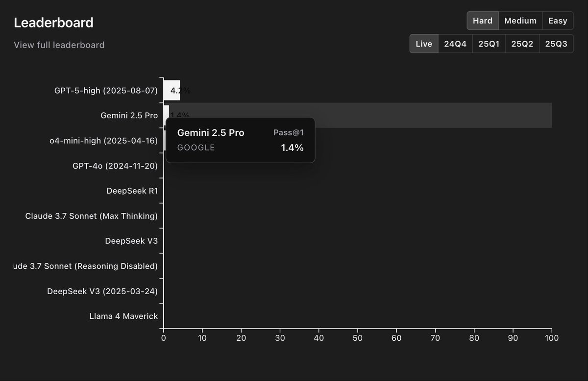The height and width of the screenshot is (381, 588).
Task: Click the GPT-4o (2024-11-20) label
Action: click(x=115, y=166)
